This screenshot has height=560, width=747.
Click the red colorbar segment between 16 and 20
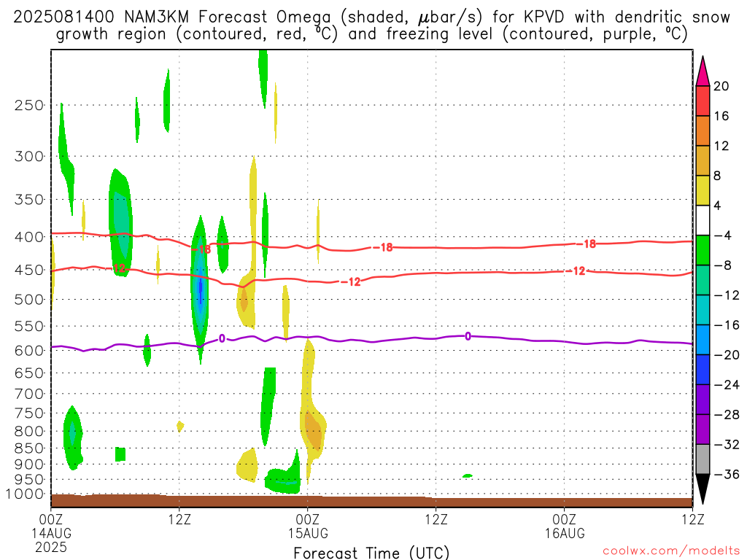703,101
